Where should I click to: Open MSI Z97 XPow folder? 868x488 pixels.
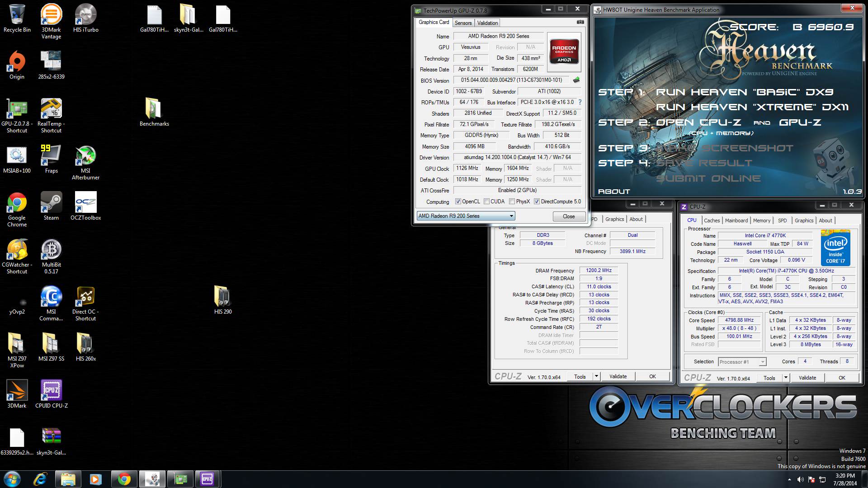tap(17, 350)
